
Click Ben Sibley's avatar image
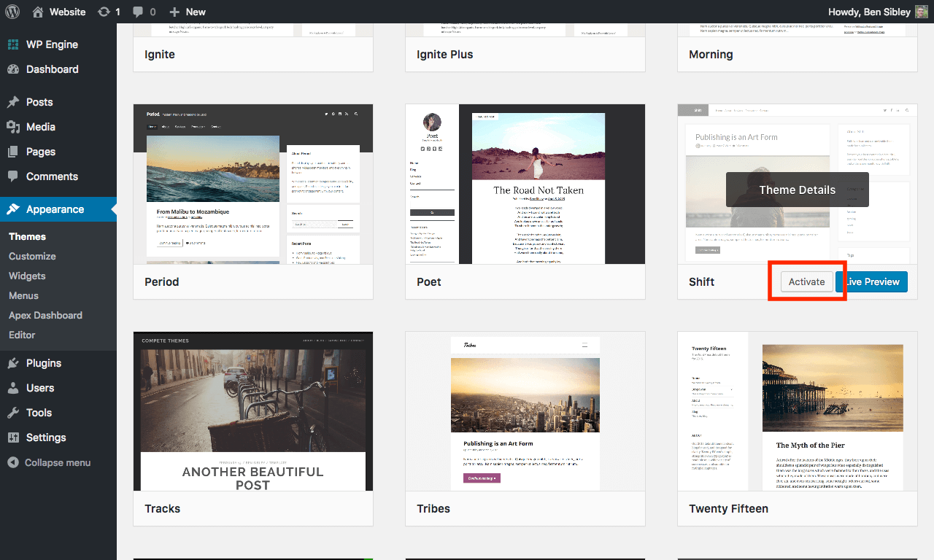coord(922,12)
